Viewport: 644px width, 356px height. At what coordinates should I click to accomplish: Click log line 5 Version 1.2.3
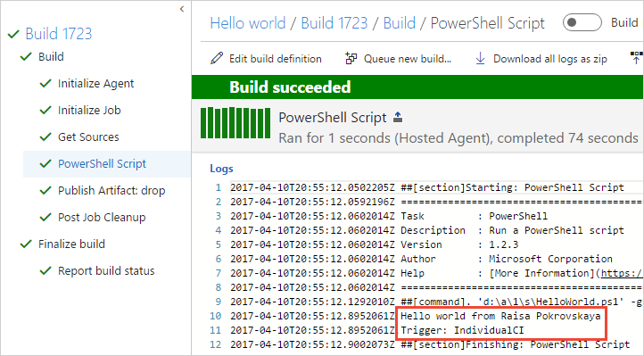pyautogui.click(x=459, y=244)
